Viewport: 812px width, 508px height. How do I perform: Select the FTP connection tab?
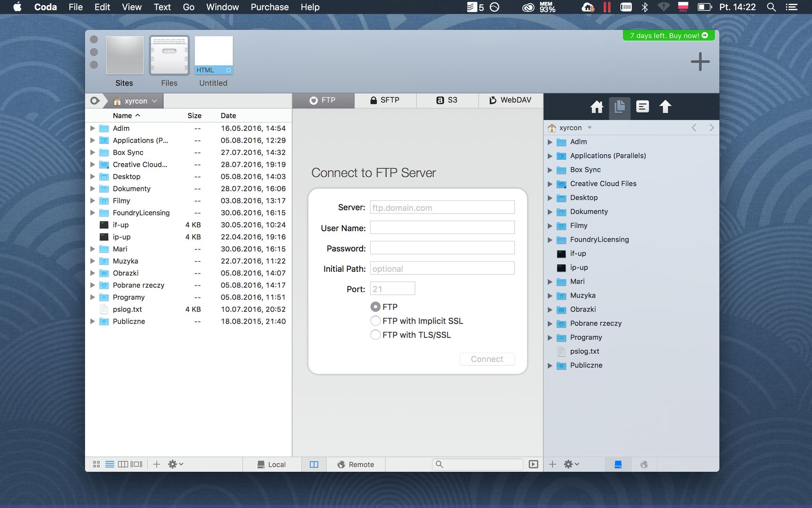pyautogui.click(x=323, y=100)
